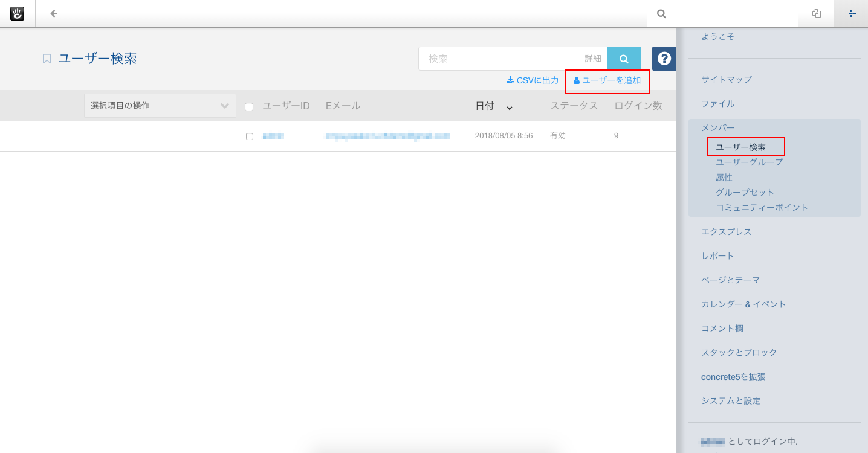Select ユーザーグループ submenu item
This screenshot has width=868, height=453.
(x=749, y=162)
